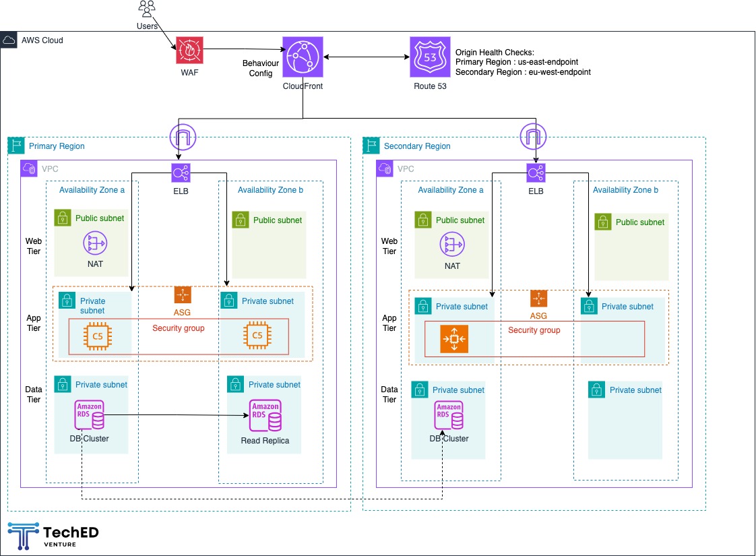Click the Data Tier label in Primary Region

pos(34,394)
